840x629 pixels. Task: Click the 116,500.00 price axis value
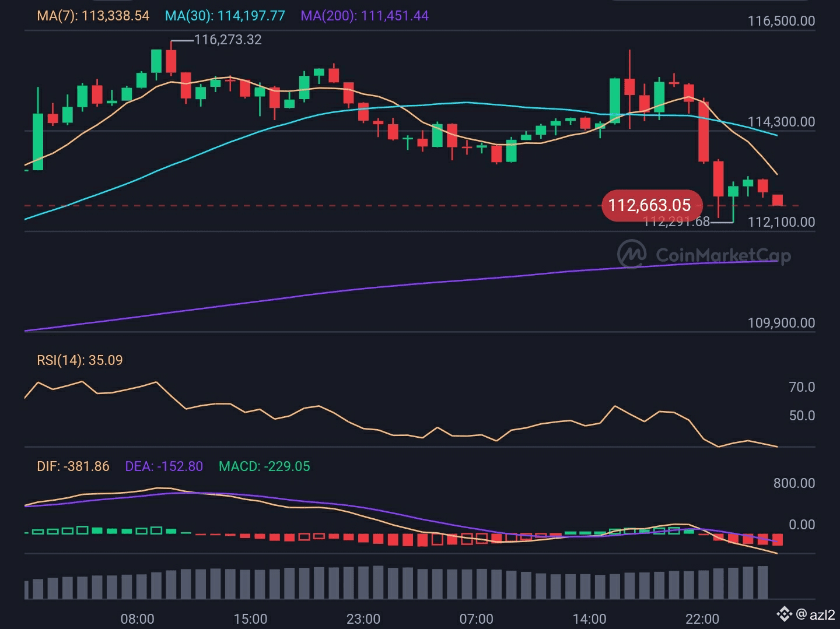[782, 21]
